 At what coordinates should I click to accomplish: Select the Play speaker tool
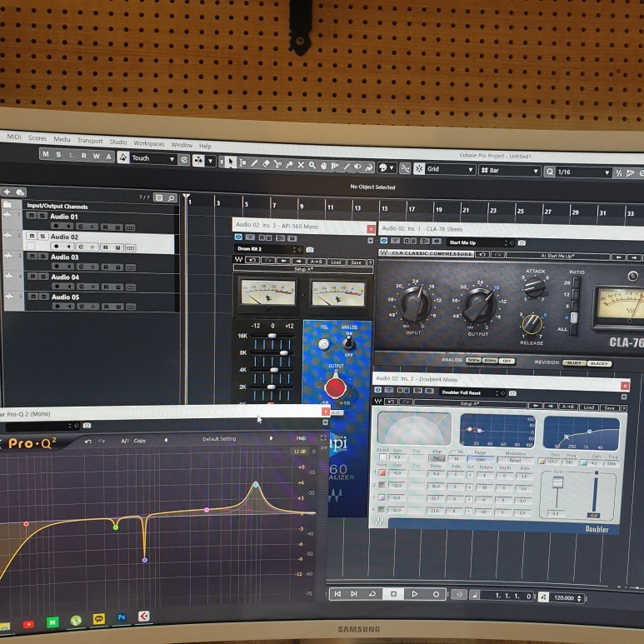(x=357, y=167)
